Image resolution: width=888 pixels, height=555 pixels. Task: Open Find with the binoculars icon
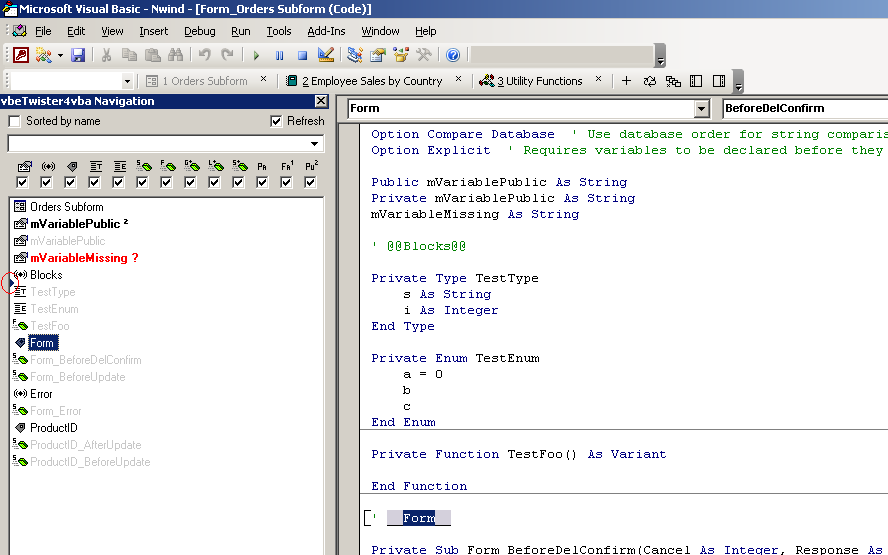[176, 55]
